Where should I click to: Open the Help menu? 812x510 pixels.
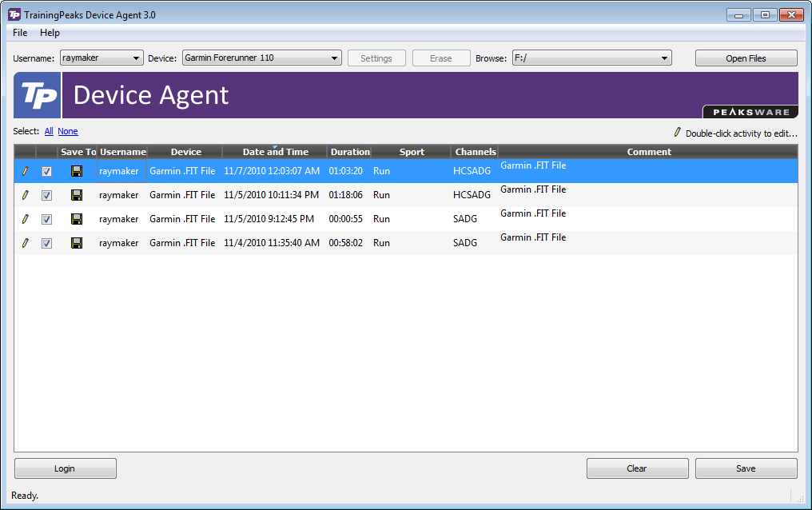(x=50, y=33)
